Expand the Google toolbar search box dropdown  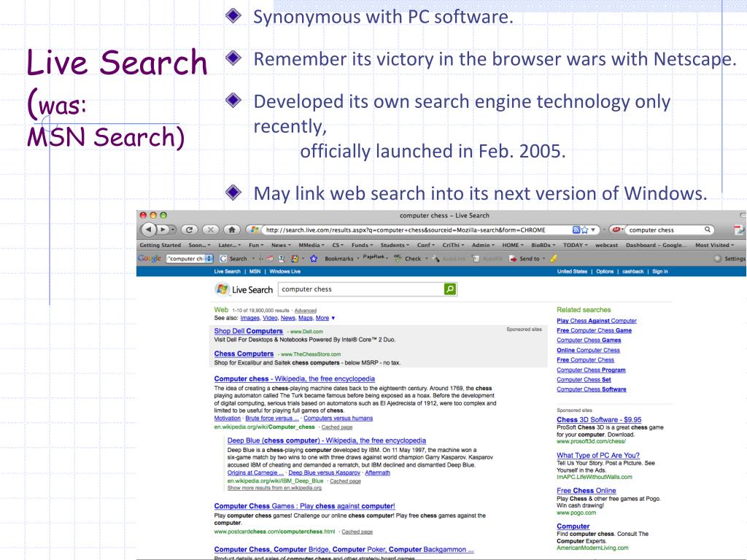pyautogui.click(x=209, y=259)
